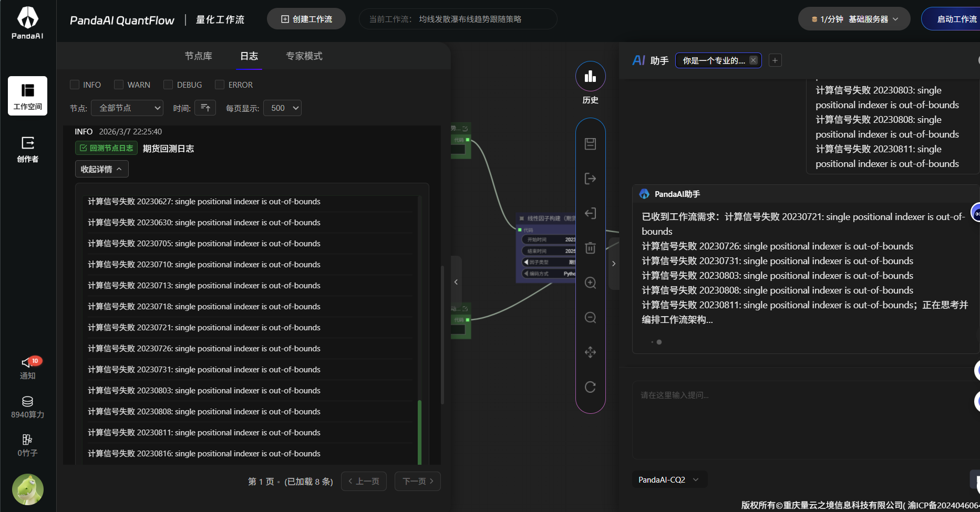Click the zoom out magnifier icon
980x512 pixels.
click(x=590, y=317)
